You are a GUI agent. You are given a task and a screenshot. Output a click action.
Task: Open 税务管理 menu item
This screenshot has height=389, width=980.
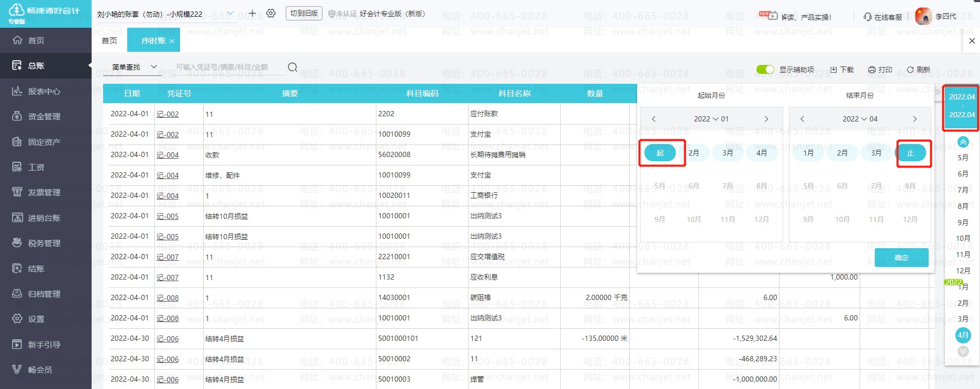pos(46,243)
